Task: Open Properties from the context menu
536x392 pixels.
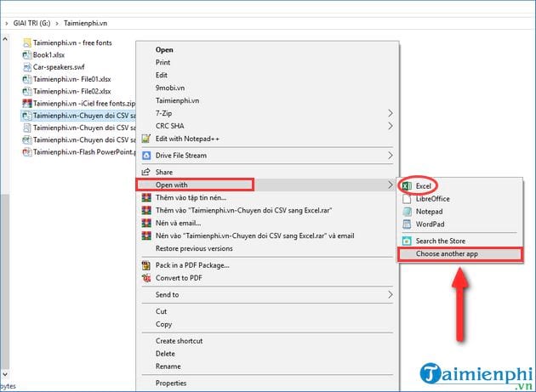Action: tap(171, 383)
